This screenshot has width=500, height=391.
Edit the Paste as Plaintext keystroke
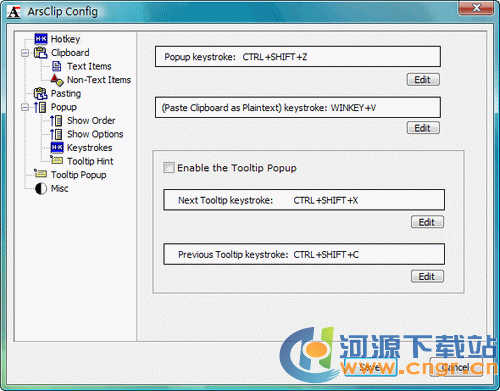[423, 128]
